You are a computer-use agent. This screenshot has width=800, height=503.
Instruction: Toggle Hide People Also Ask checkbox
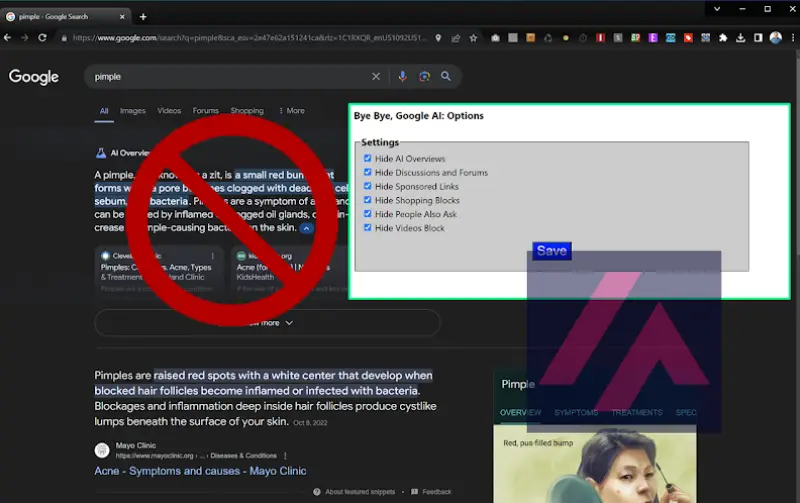(x=367, y=213)
